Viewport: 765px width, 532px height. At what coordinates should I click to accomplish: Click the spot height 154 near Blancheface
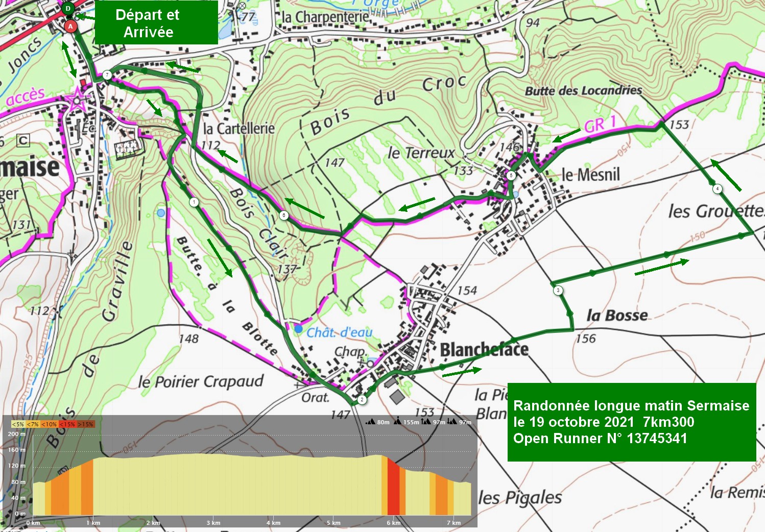tap(467, 291)
